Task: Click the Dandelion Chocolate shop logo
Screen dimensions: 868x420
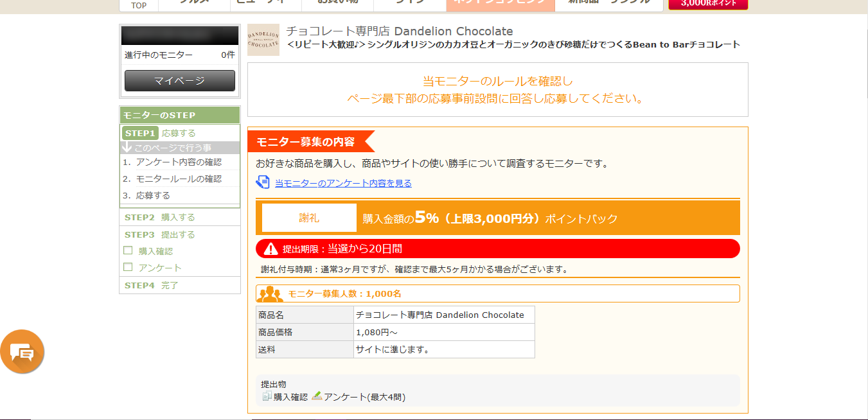Action: tap(263, 40)
